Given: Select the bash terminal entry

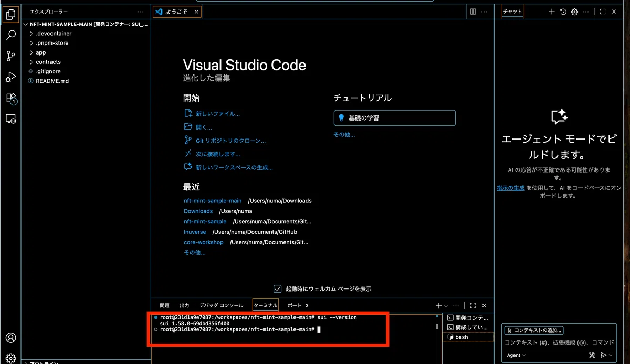Looking at the screenshot, I should click(468, 337).
